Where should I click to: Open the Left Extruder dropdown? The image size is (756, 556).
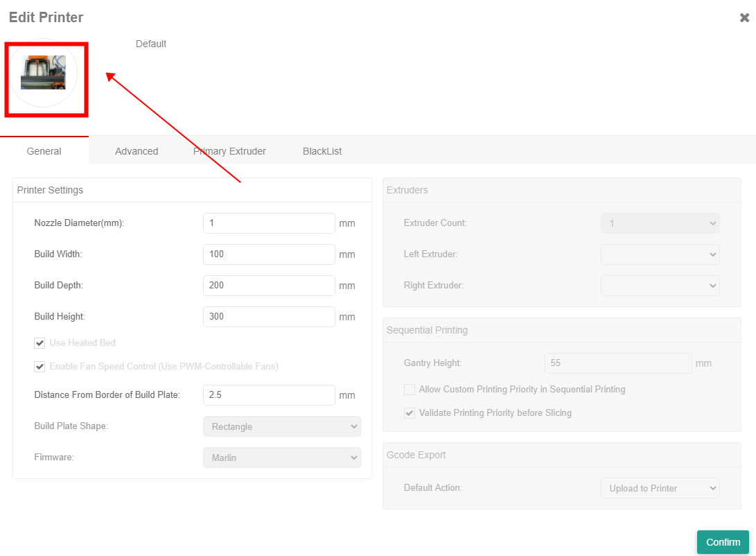[660, 254]
